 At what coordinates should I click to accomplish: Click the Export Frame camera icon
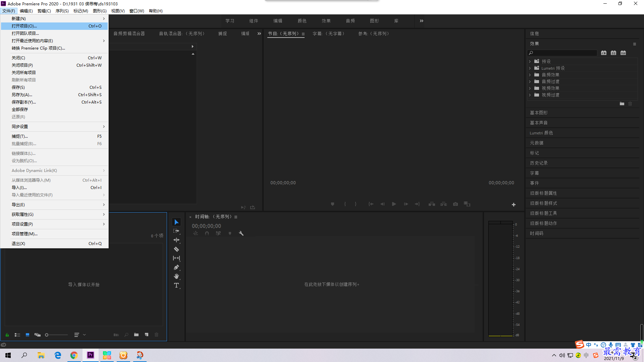coord(455,204)
